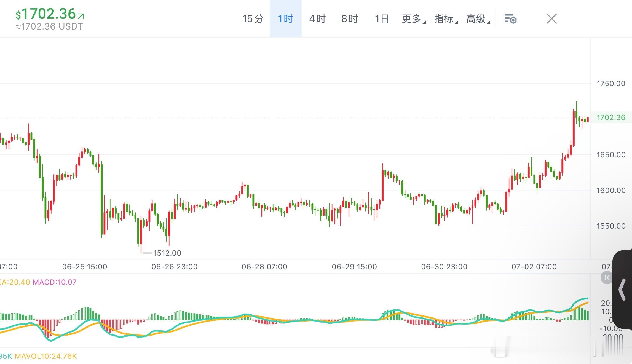Switch chart to 4时 interval

point(317,19)
